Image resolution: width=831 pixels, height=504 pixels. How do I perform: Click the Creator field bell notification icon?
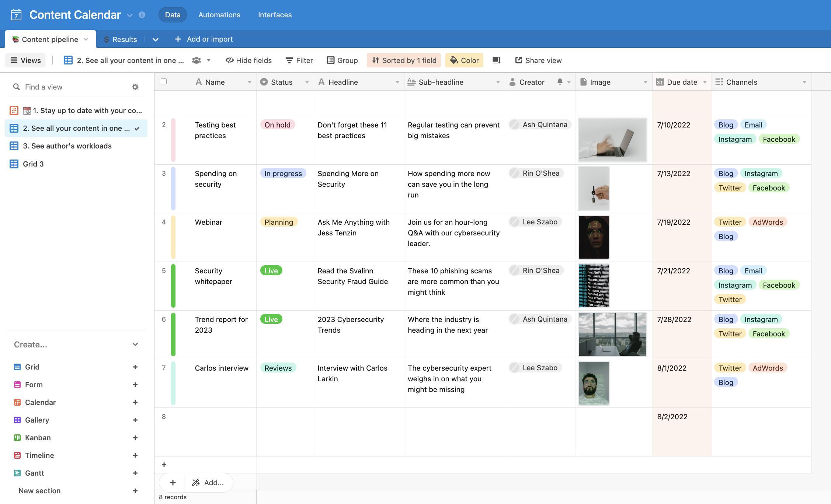click(560, 82)
